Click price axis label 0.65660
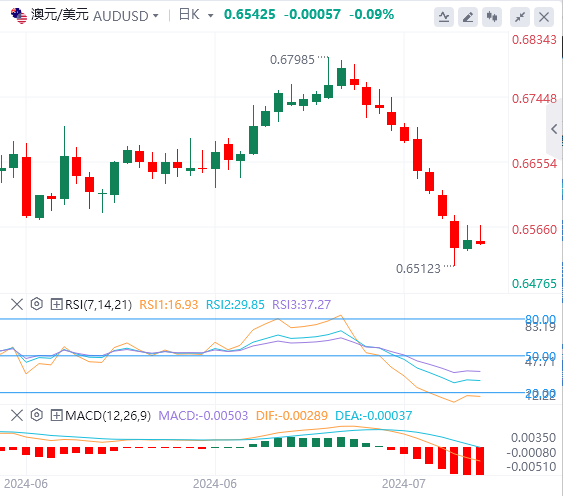 tap(534, 230)
